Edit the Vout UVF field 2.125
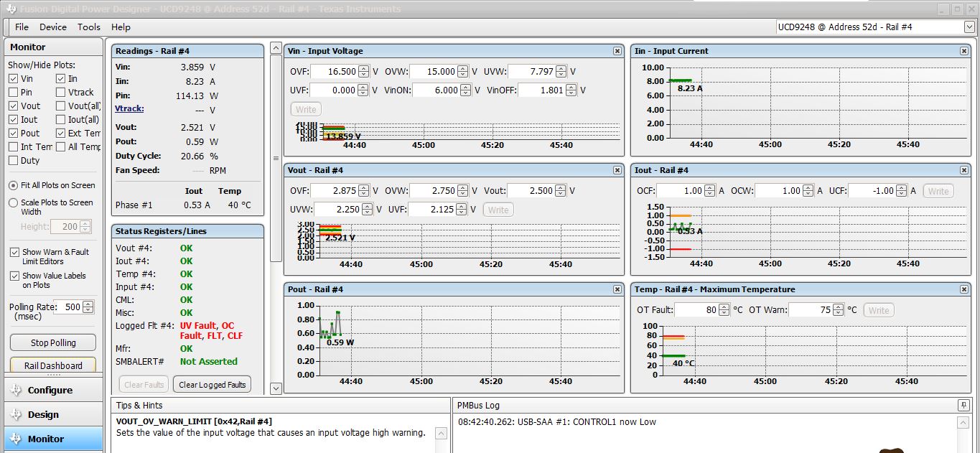 tap(433, 210)
